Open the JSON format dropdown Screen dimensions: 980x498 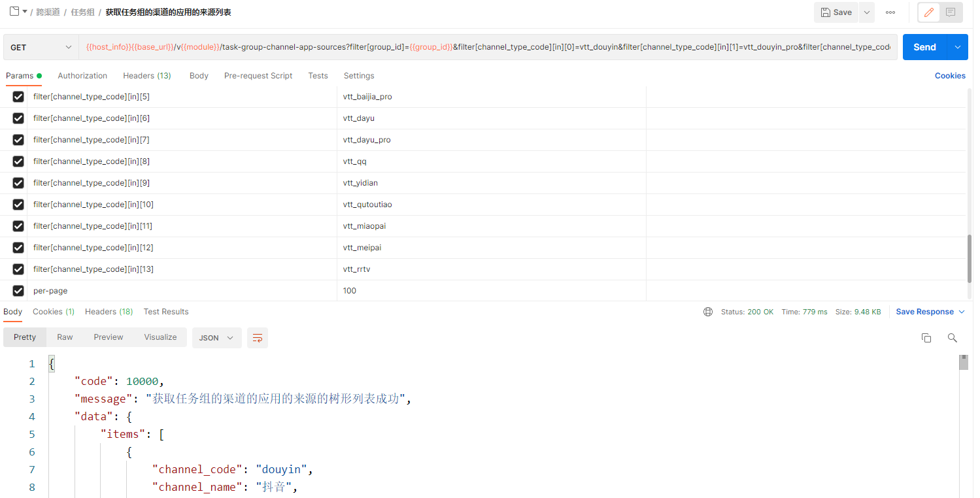click(216, 338)
